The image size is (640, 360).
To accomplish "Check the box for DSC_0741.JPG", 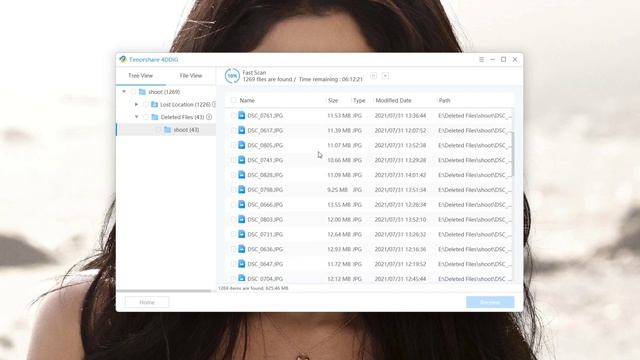I will pos(233,160).
